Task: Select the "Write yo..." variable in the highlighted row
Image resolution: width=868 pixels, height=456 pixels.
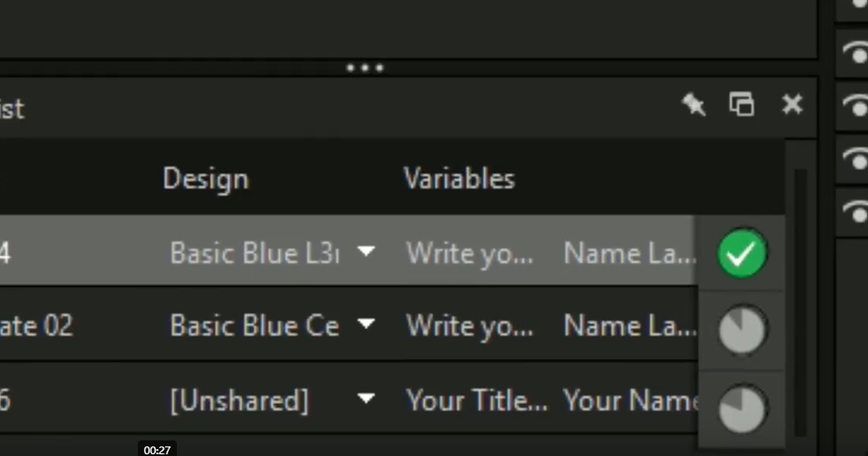Action: [469, 253]
